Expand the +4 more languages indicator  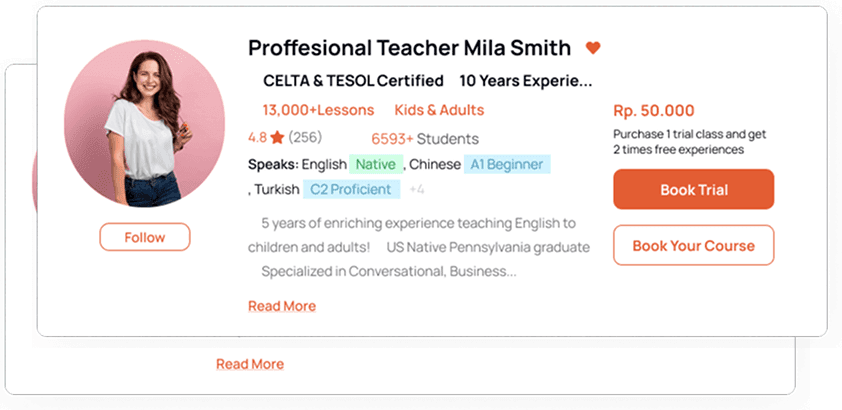tap(417, 189)
